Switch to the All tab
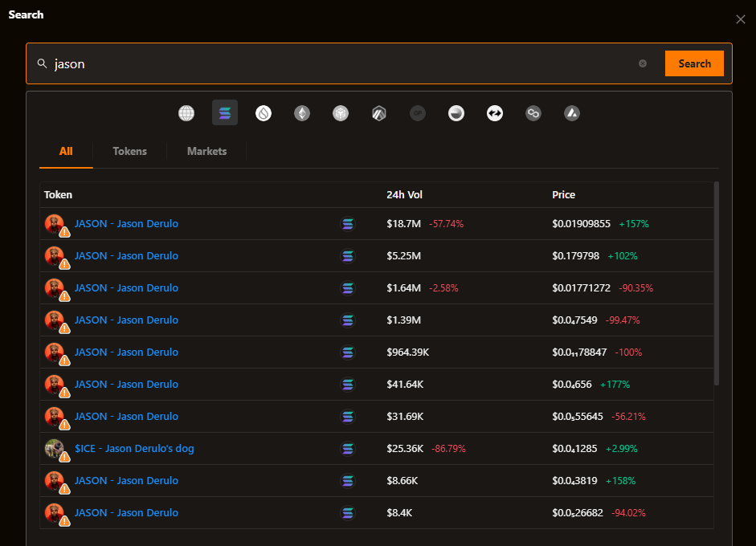Screen dimensions: 756x546 coord(66,151)
